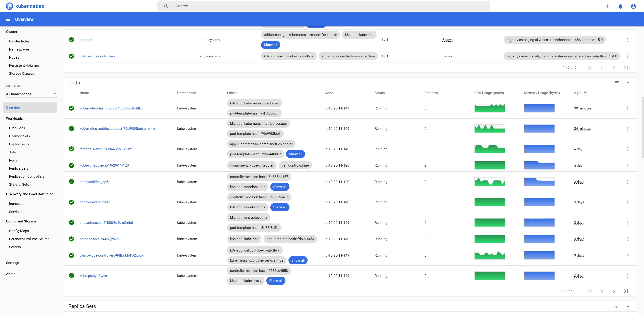
Task: Open dns-autoscaler-5ff88f8d5c-g2mbd pod link
Action: pos(106,223)
